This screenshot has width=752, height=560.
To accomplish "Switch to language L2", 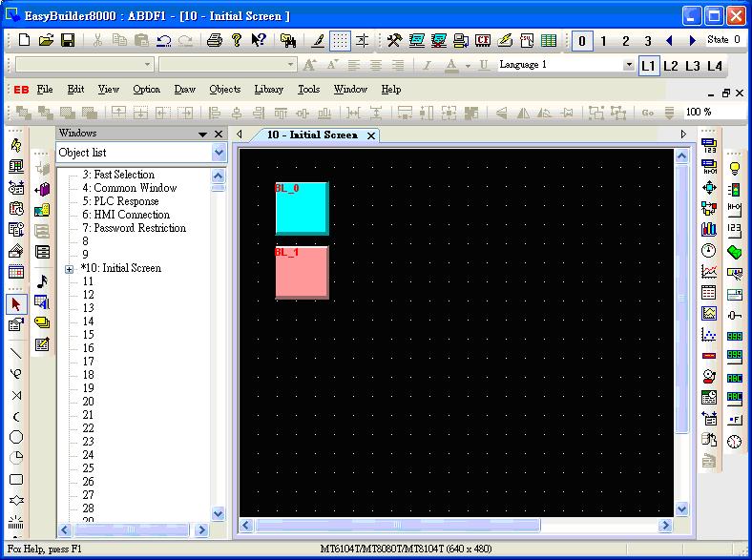I will coord(671,66).
